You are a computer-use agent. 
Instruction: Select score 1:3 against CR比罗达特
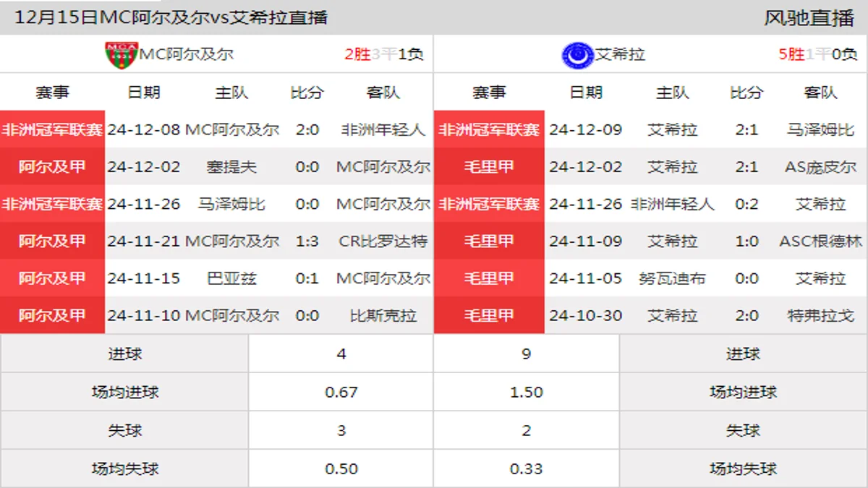tap(307, 241)
